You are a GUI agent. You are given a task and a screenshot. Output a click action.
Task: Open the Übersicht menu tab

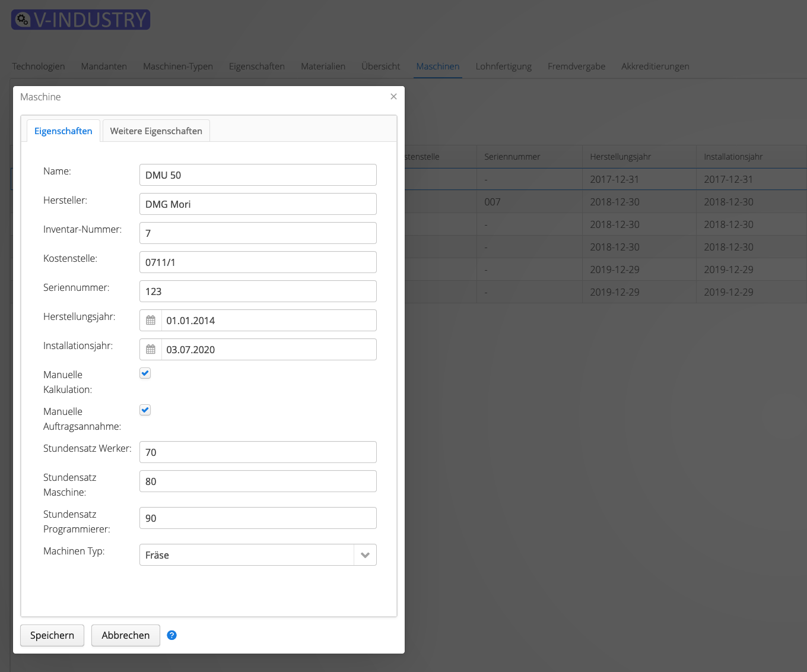pos(381,66)
